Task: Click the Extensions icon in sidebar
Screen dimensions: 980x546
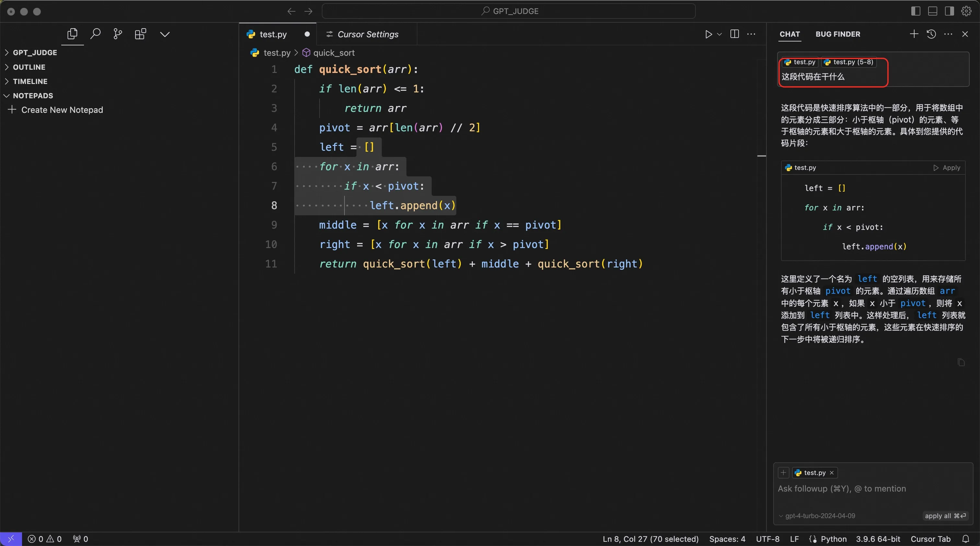Action: point(142,34)
